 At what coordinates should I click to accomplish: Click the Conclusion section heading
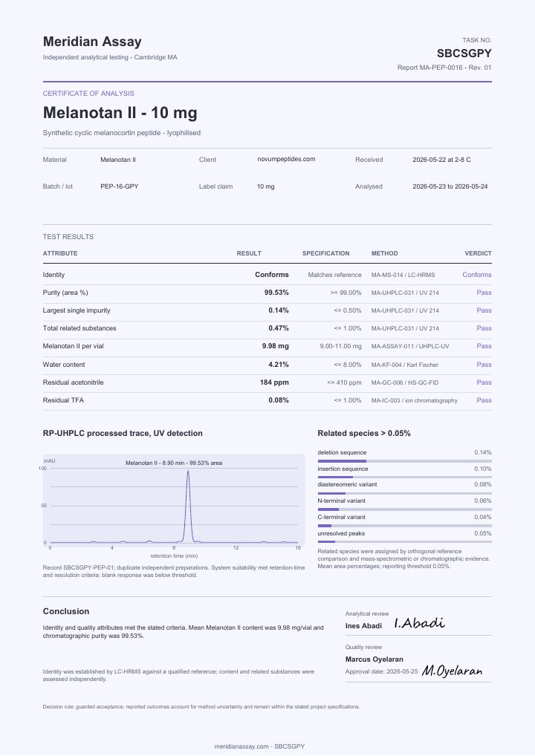click(x=66, y=611)
